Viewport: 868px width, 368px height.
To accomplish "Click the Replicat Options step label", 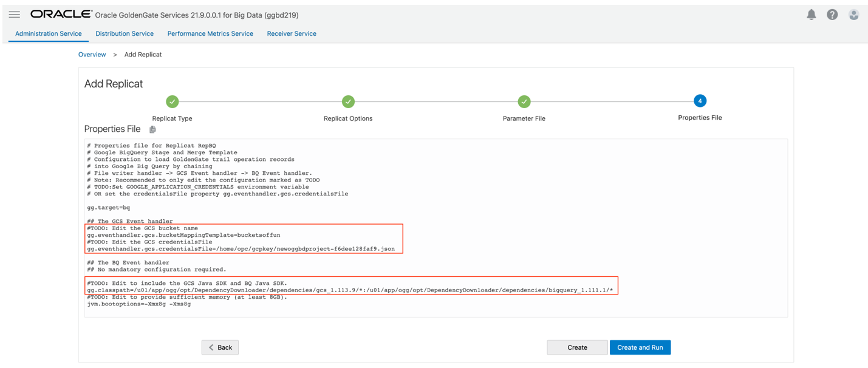I will click(348, 118).
